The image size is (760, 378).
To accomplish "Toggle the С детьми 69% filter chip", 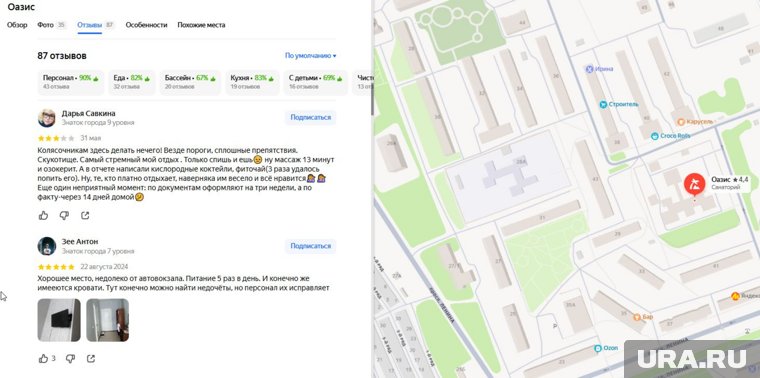I will [316, 82].
